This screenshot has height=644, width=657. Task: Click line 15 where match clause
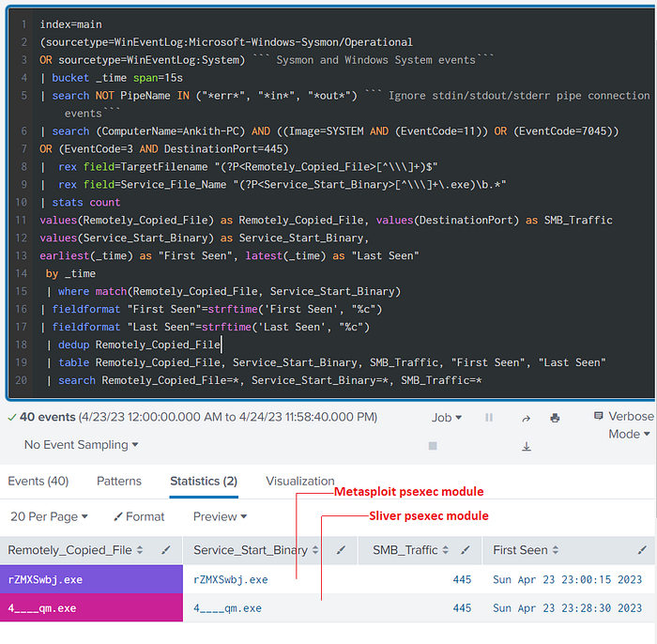pyautogui.click(x=223, y=292)
